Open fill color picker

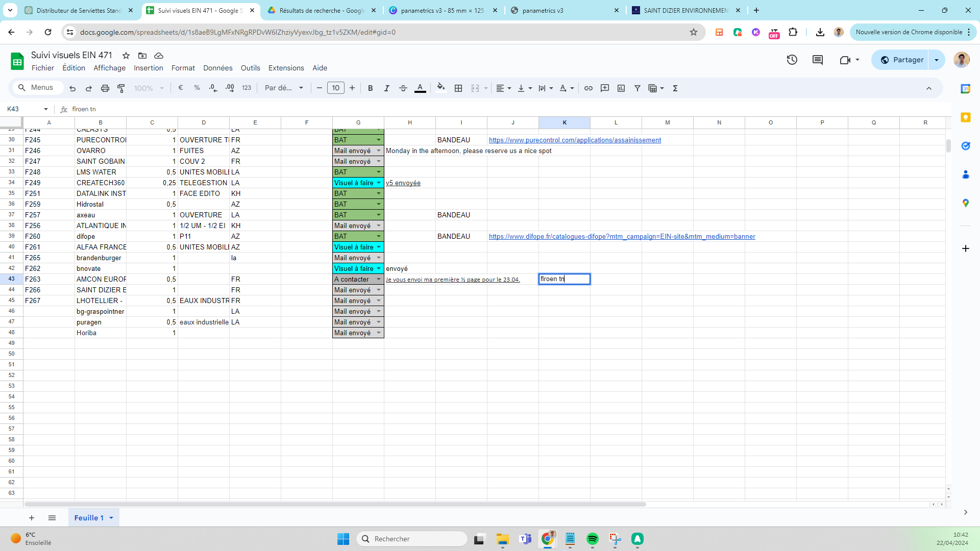click(x=441, y=88)
